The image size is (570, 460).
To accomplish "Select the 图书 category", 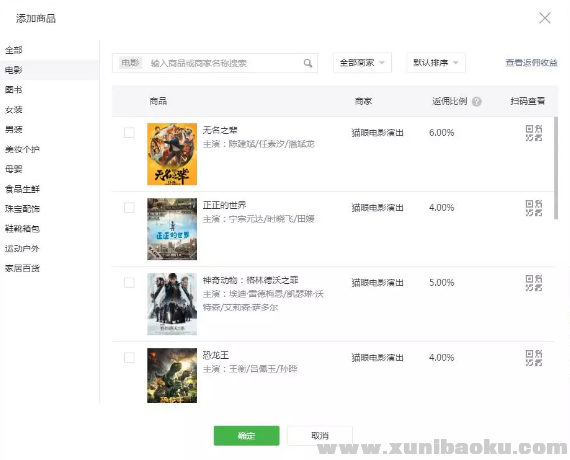I will (14, 90).
